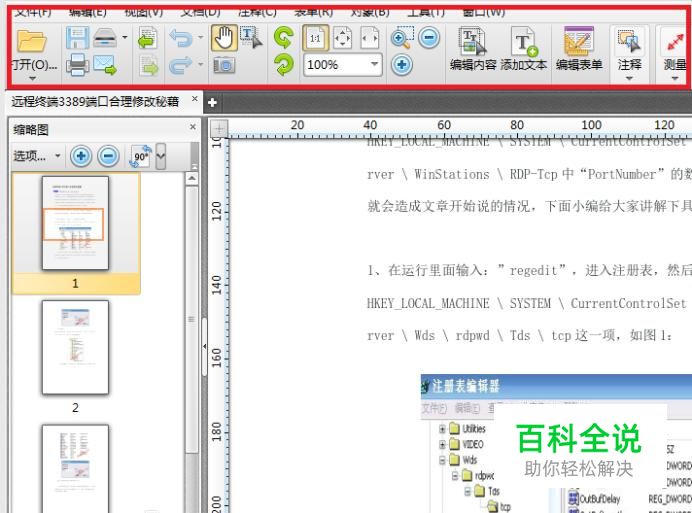Screen dimensions: 692x513
Task: Click the 添加文本 add text tool
Action: click(x=524, y=49)
